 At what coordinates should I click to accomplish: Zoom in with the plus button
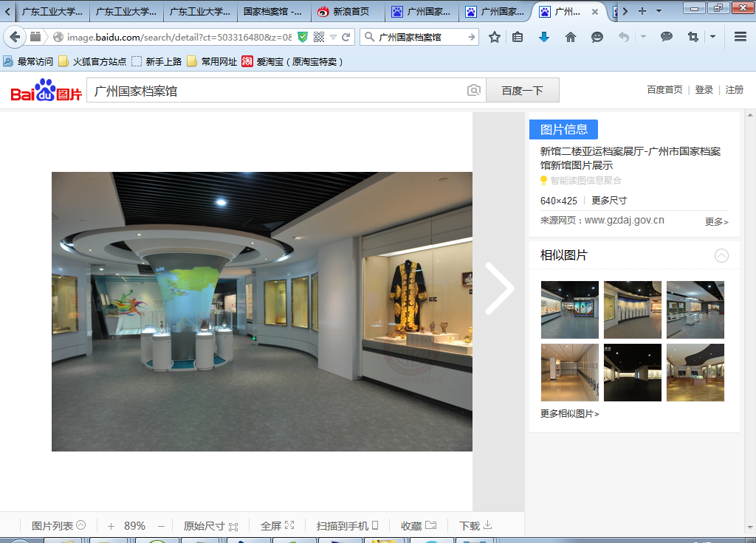click(x=111, y=526)
